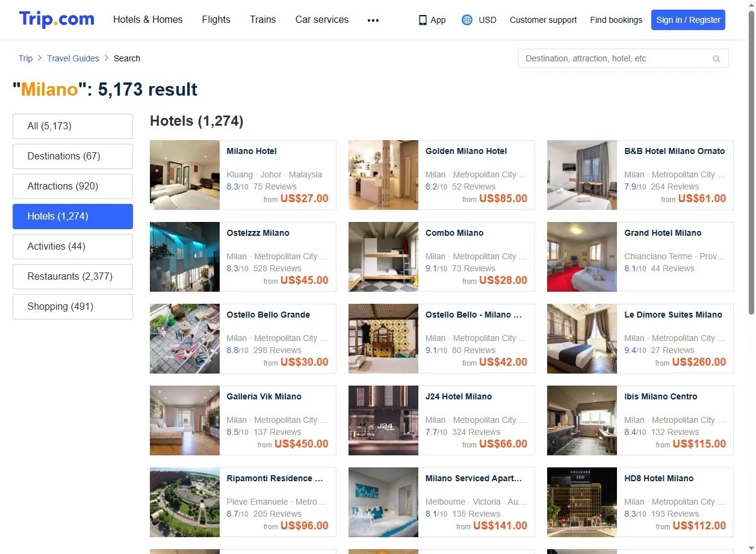This screenshot has height=554, width=756.
Task: Open Milano Hotel room thumbnail
Action: pyautogui.click(x=185, y=175)
